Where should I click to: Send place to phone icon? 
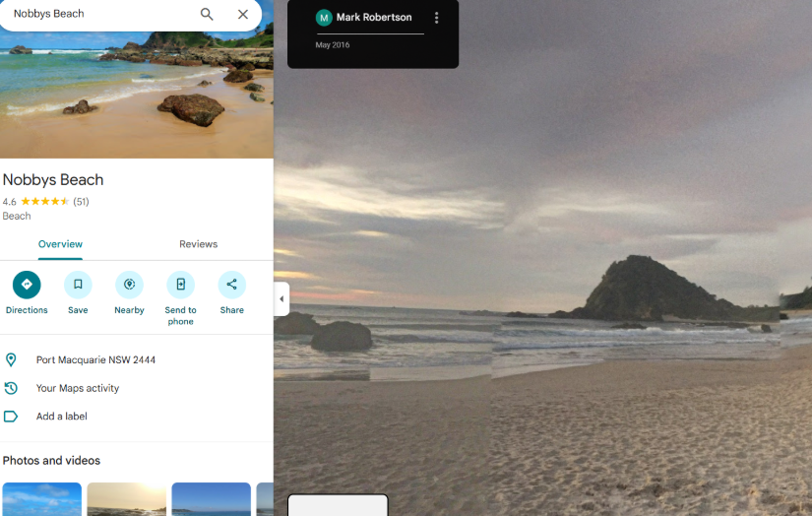180,285
